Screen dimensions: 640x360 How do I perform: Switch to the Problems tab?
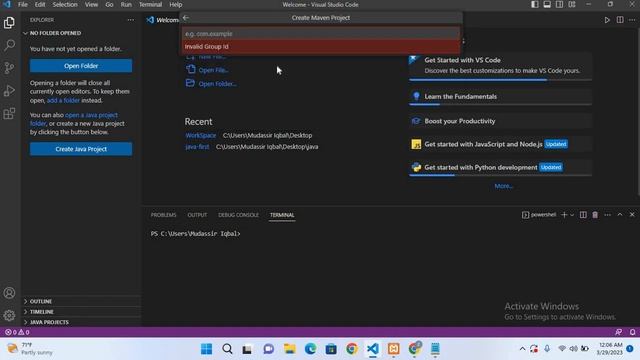pos(163,215)
